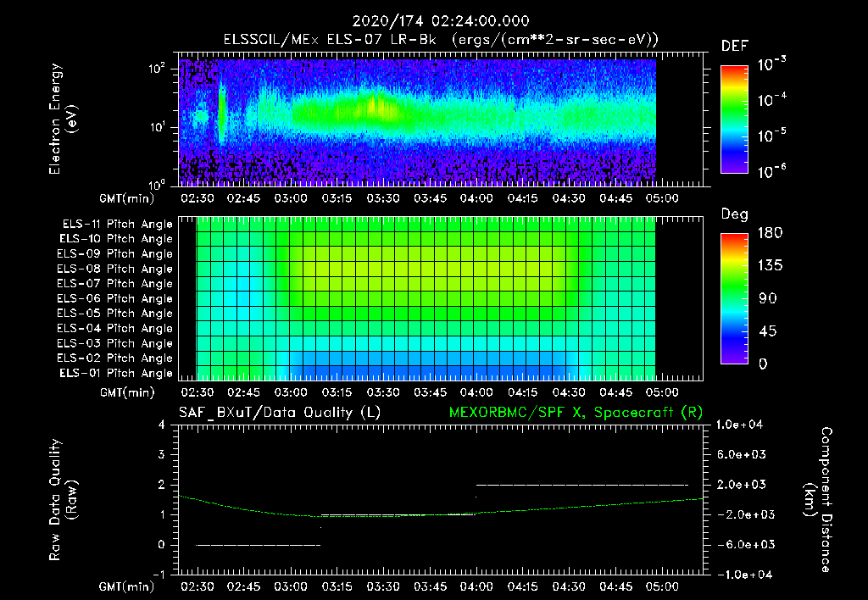Image resolution: width=868 pixels, height=600 pixels.
Task: Select the ELS-11 Pitch Angle row label
Action: pos(117,225)
